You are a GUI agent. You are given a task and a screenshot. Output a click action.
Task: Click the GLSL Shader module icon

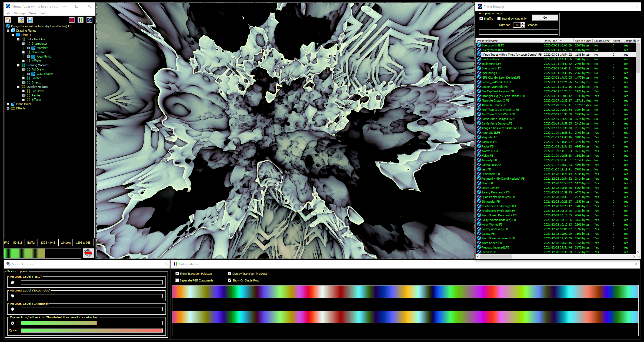[33, 74]
